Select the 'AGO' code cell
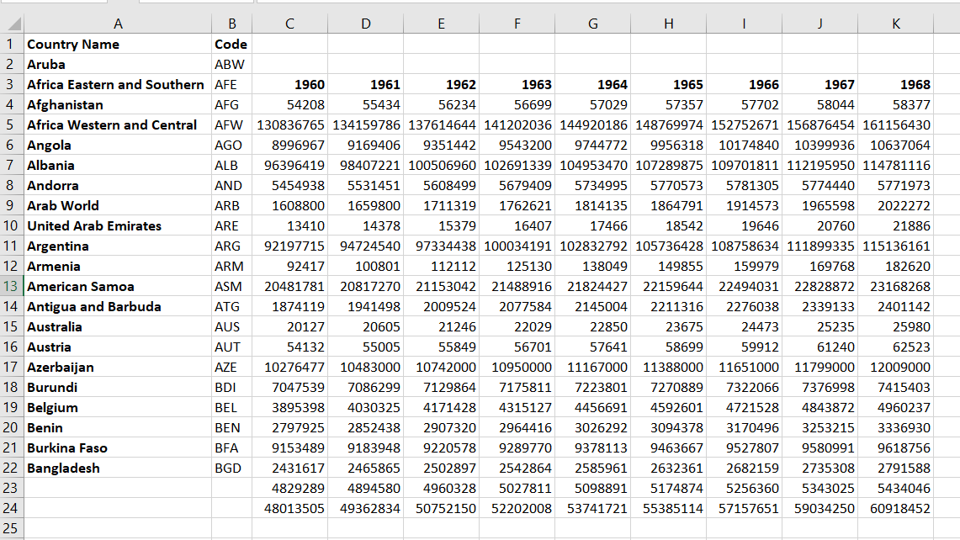 pos(232,145)
